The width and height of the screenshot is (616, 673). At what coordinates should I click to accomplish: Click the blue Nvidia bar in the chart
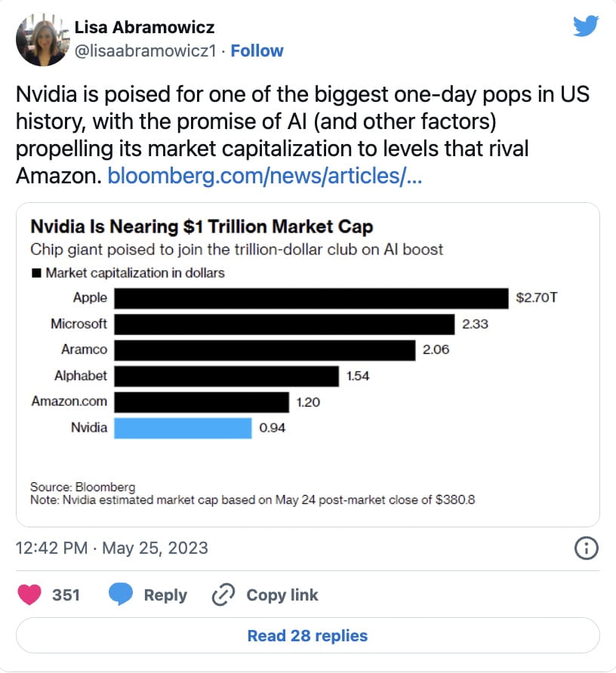coord(183,429)
